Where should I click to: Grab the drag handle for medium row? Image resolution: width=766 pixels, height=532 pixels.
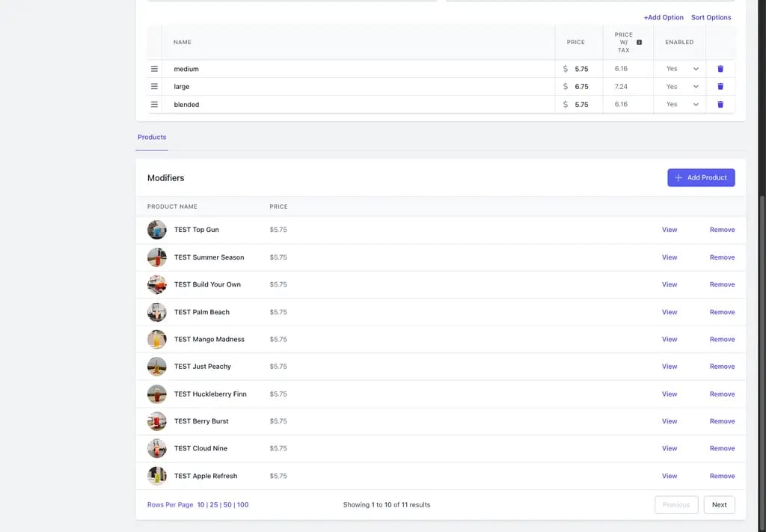(x=154, y=69)
